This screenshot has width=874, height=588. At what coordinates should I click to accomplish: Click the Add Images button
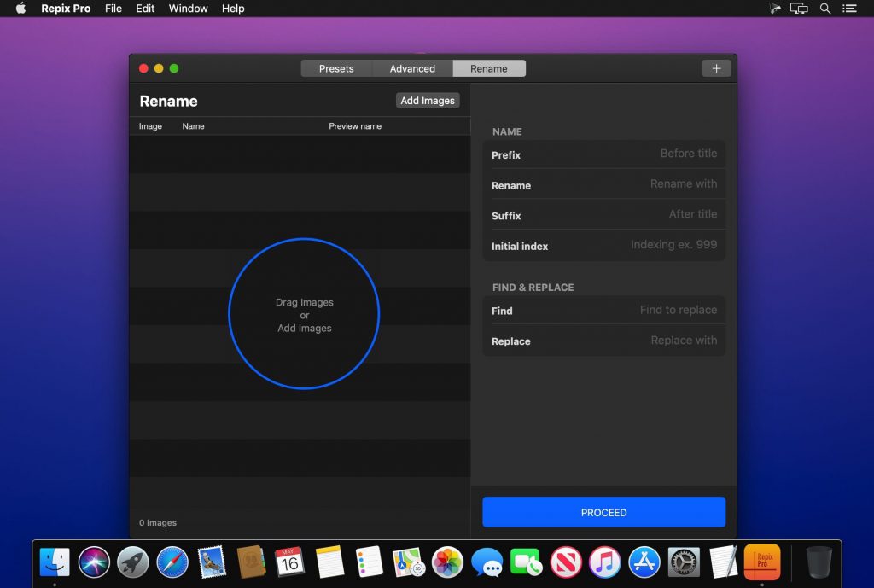pos(427,100)
